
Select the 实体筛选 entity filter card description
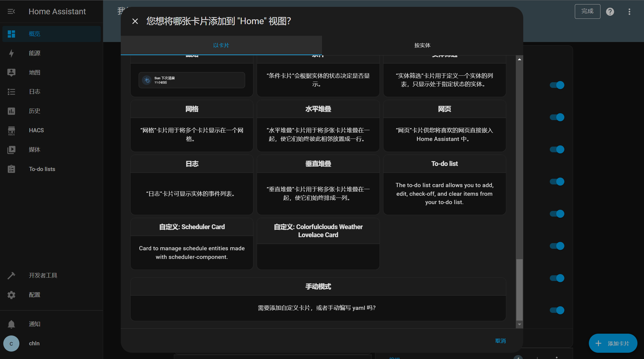click(445, 80)
